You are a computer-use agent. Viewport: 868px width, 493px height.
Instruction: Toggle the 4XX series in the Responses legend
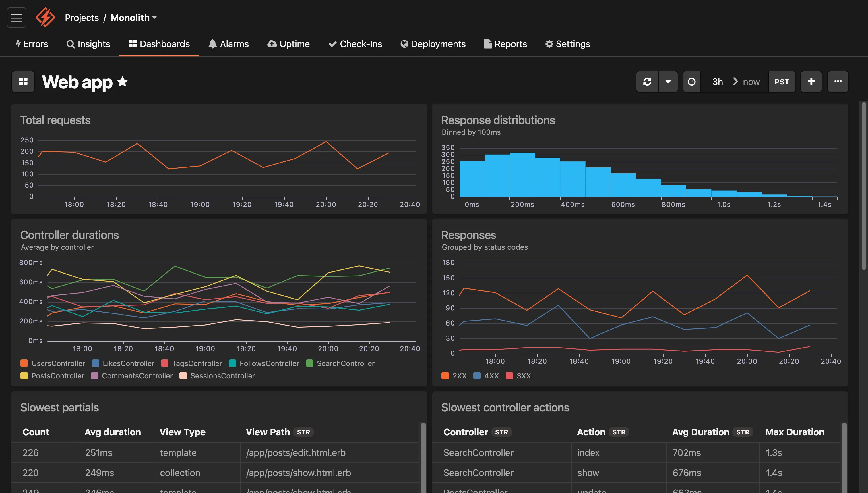click(487, 376)
